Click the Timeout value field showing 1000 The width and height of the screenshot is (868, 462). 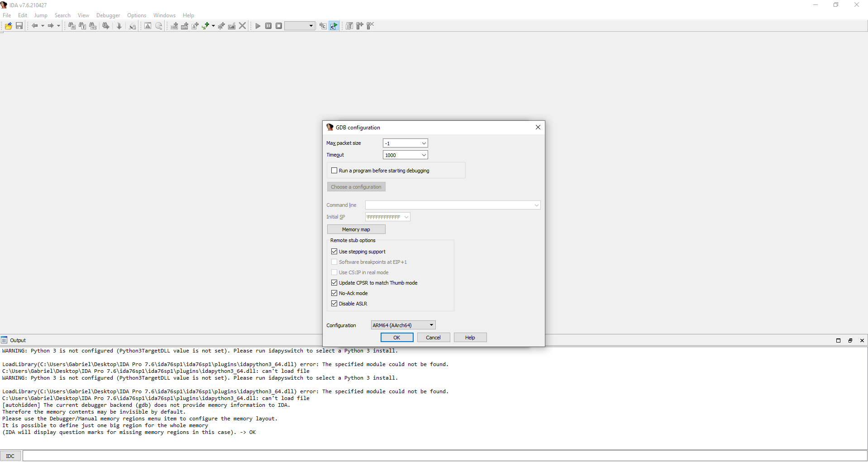(x=401, y=155)
